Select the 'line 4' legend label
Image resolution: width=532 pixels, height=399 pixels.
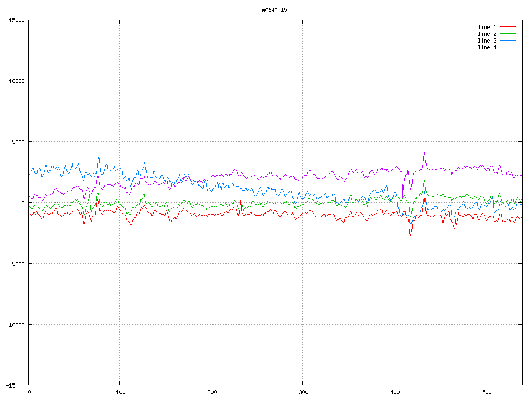(x=487, y=47)
